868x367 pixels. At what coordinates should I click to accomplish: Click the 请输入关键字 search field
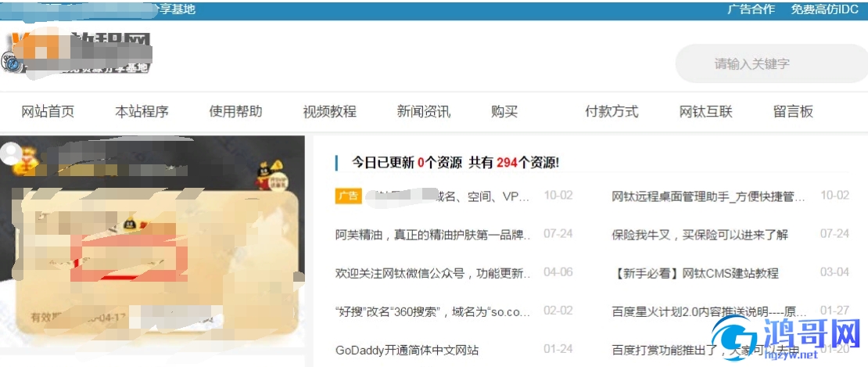click(771, 63)
